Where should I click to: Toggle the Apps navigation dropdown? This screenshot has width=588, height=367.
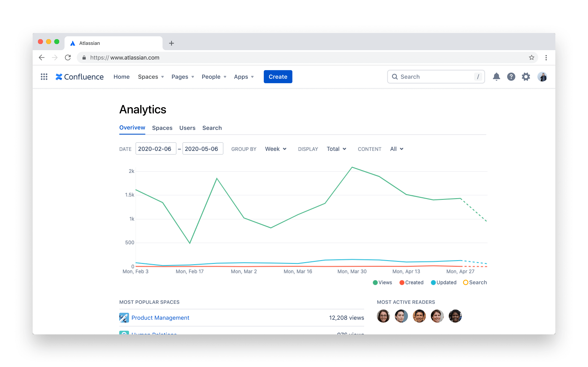click(243, 76)
